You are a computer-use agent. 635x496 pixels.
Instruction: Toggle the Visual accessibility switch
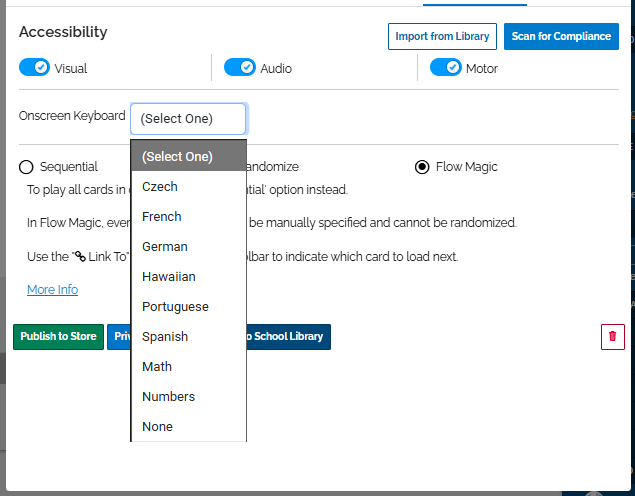[34, 68]
